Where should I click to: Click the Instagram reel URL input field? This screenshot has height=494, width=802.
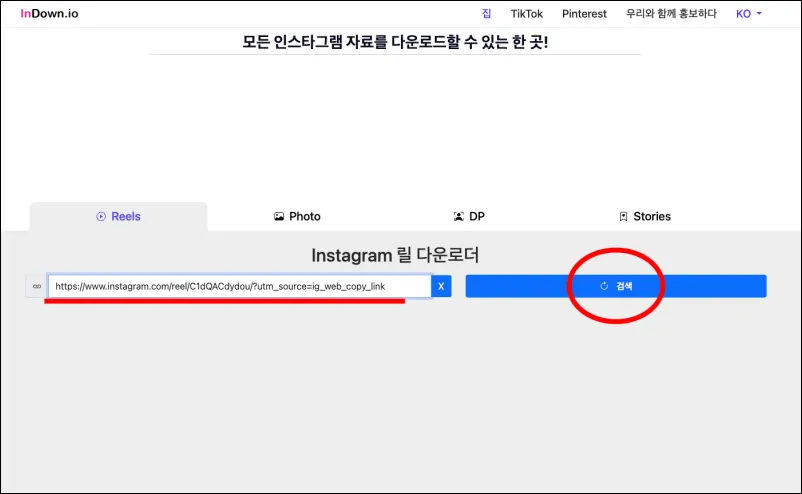pos(239,286)
